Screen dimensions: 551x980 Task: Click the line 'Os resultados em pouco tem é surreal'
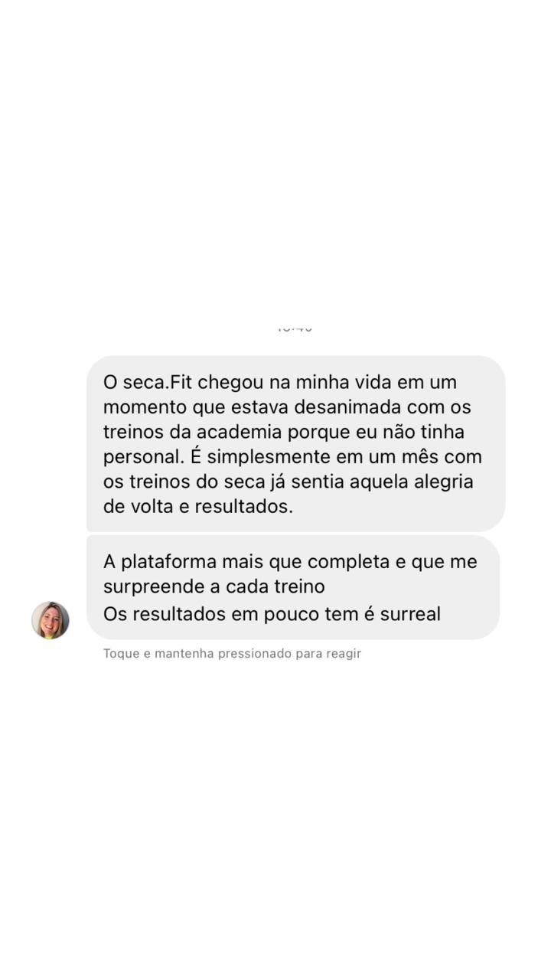[272, 614]
